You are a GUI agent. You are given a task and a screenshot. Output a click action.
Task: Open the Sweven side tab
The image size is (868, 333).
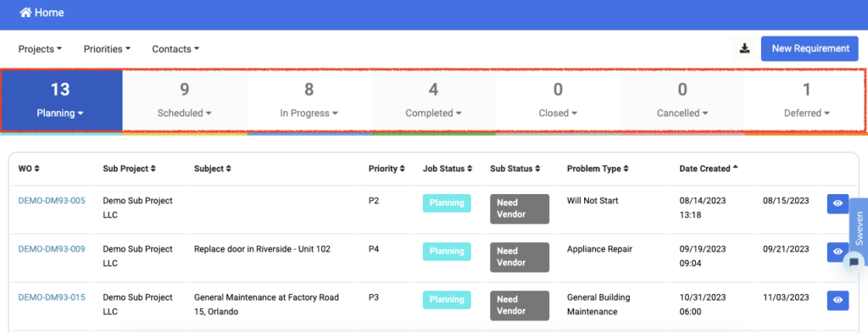coord(859,227)
